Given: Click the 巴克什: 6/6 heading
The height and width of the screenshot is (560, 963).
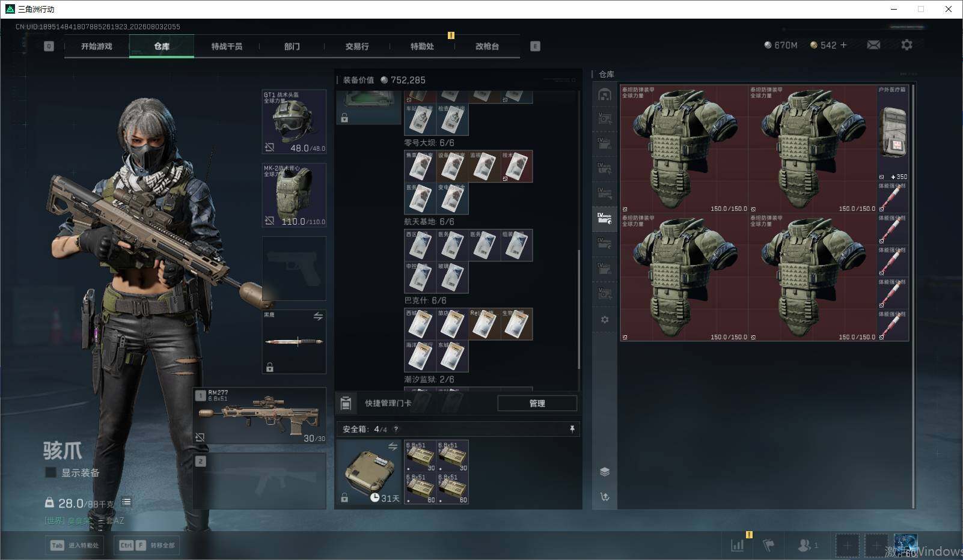Looking at the screenshot, I should click(426, 300).
